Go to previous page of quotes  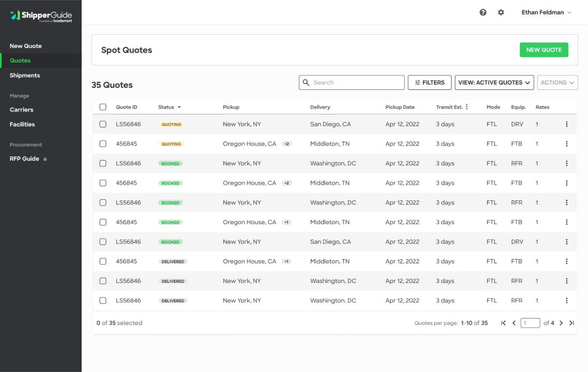click(x=514, y=323)
